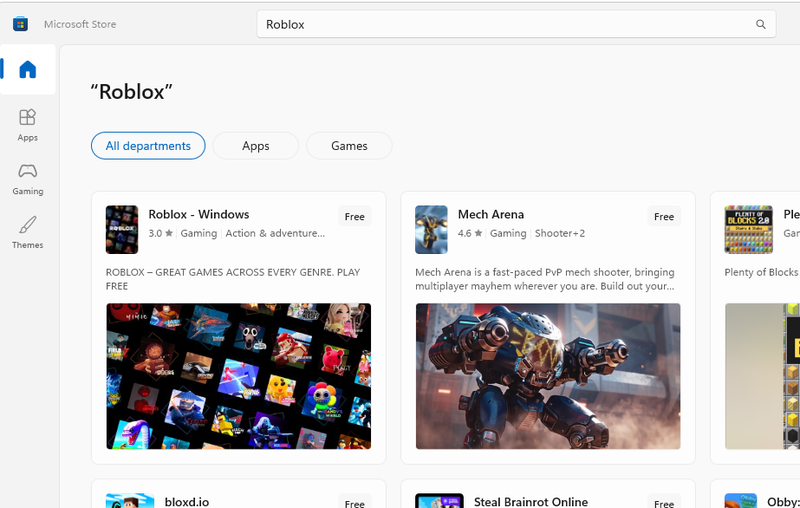Open the Home sidebar icon

(28, 69)
